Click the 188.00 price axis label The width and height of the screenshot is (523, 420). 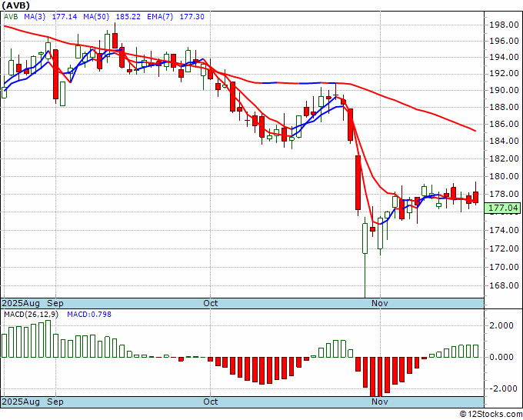[x=504, y=107]
